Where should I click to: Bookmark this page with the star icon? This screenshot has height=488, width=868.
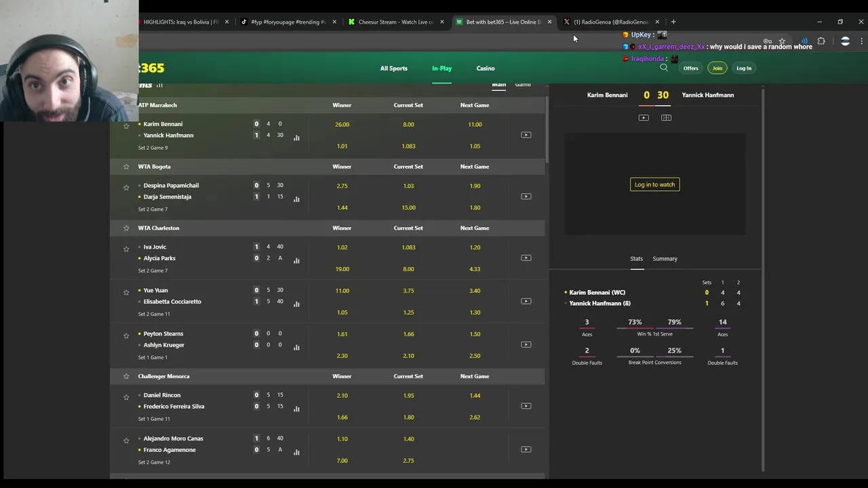pos(782,41)
